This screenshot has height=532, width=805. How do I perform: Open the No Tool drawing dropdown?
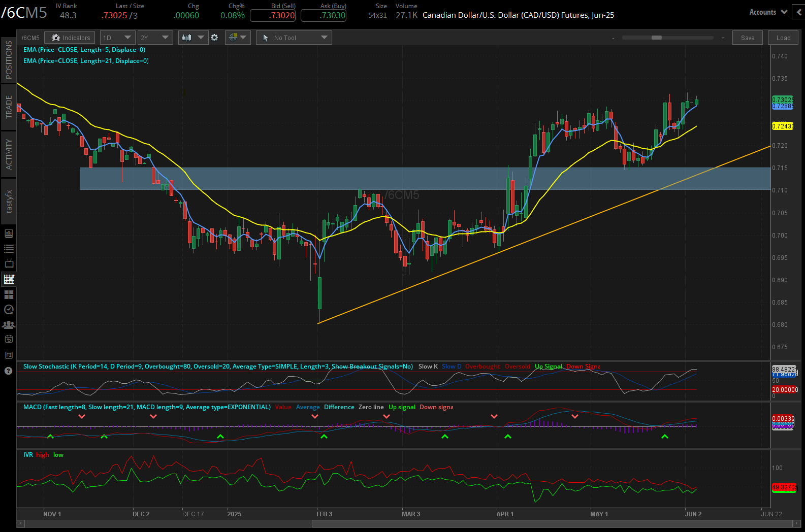294,38
